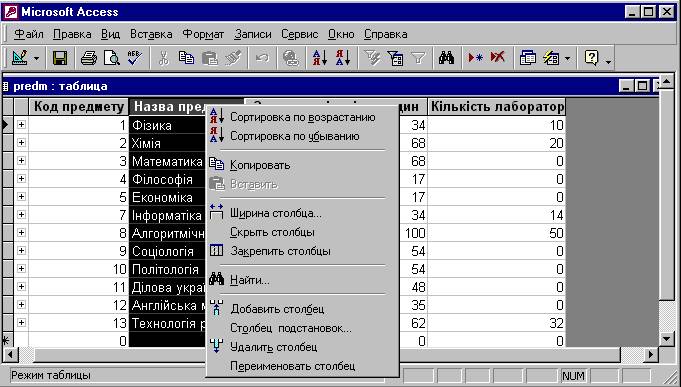Click the Help question mark icon

click(x=592, y=58)
